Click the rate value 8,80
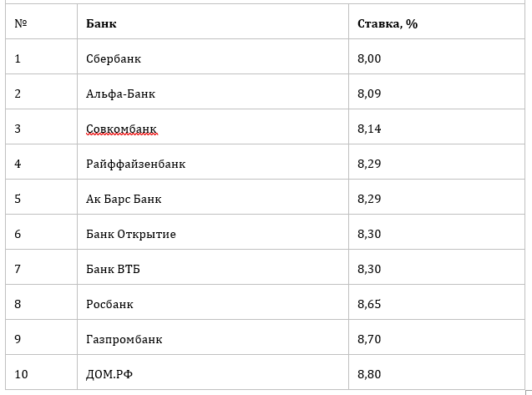Image resolution: width=532 pixels, height=395 pixels. coord(368,374)
